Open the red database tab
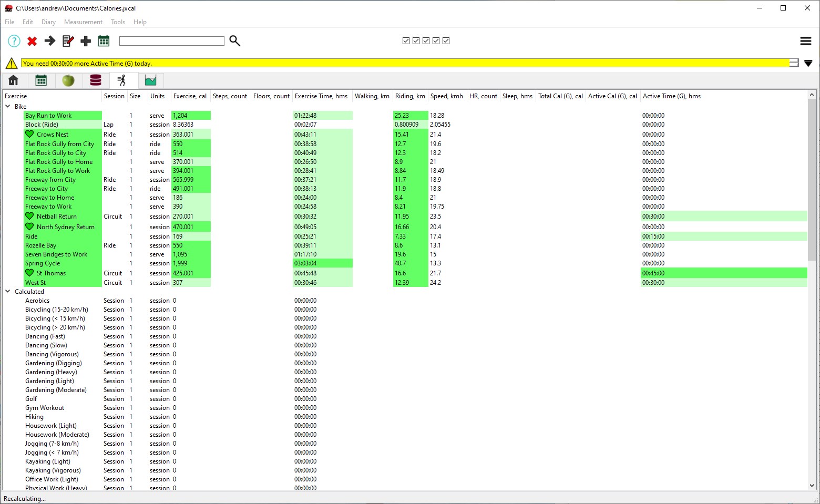The width and height of the screenshot is (820, 504). point(96,80)
